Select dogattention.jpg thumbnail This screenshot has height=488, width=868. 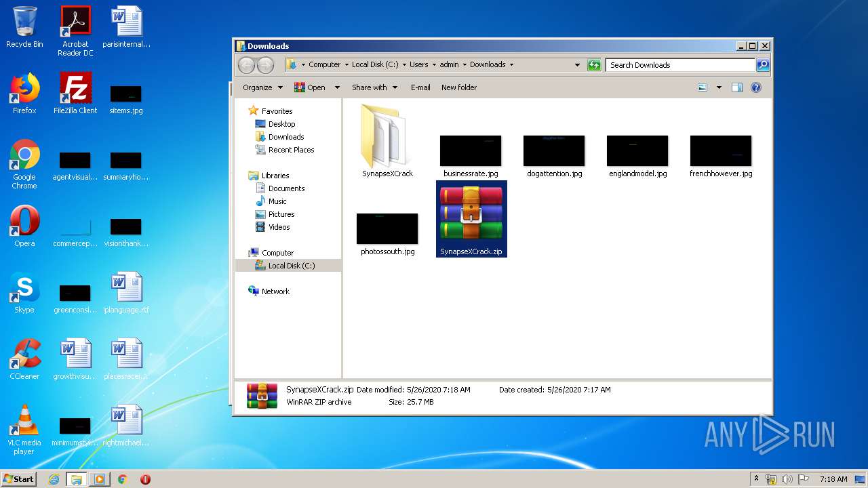pos(554,156)
